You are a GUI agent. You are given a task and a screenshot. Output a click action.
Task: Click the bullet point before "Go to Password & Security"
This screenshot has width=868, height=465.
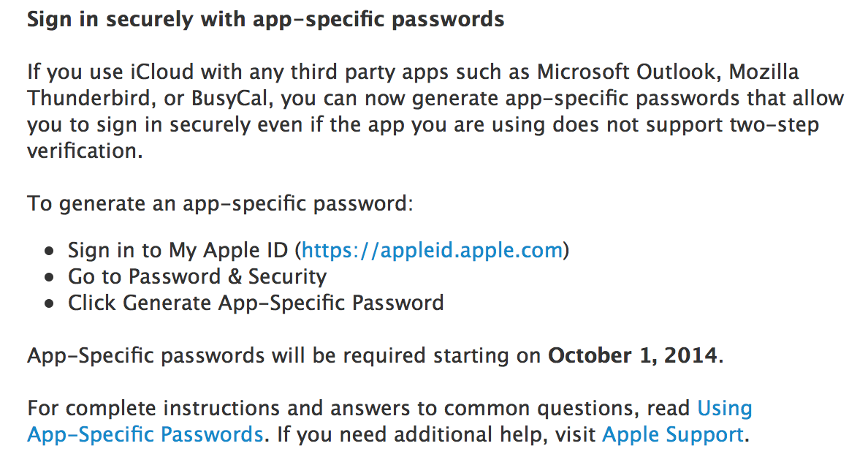(x=50, y=278)
